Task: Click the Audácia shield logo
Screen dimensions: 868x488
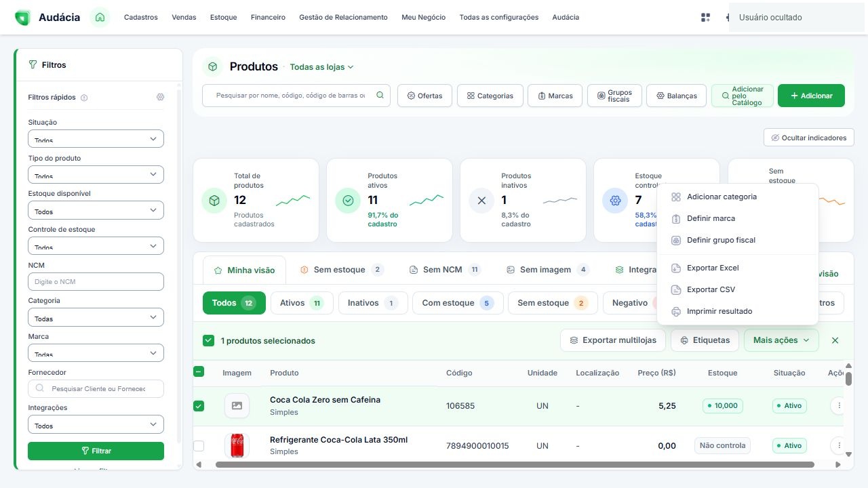Action: click(22, 18)
